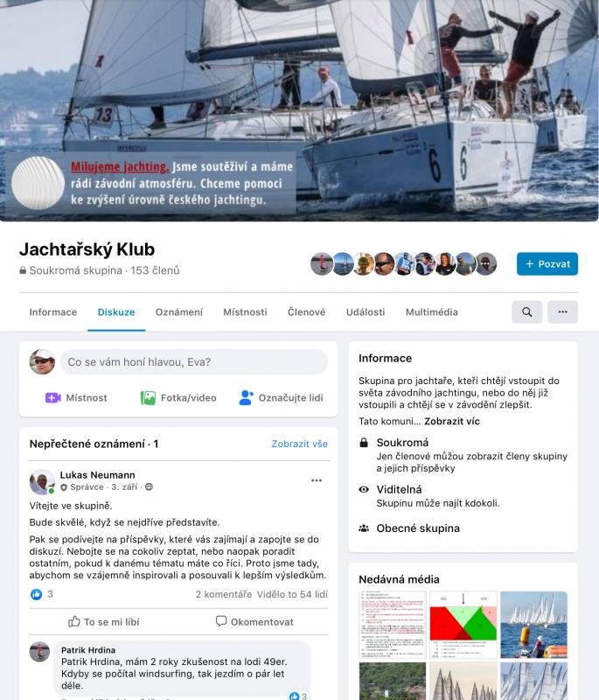The width and height of the screenshot is (599, 700).
Task: Click the Co se vám honí hlavou field
Action: (x=193, y=362)
